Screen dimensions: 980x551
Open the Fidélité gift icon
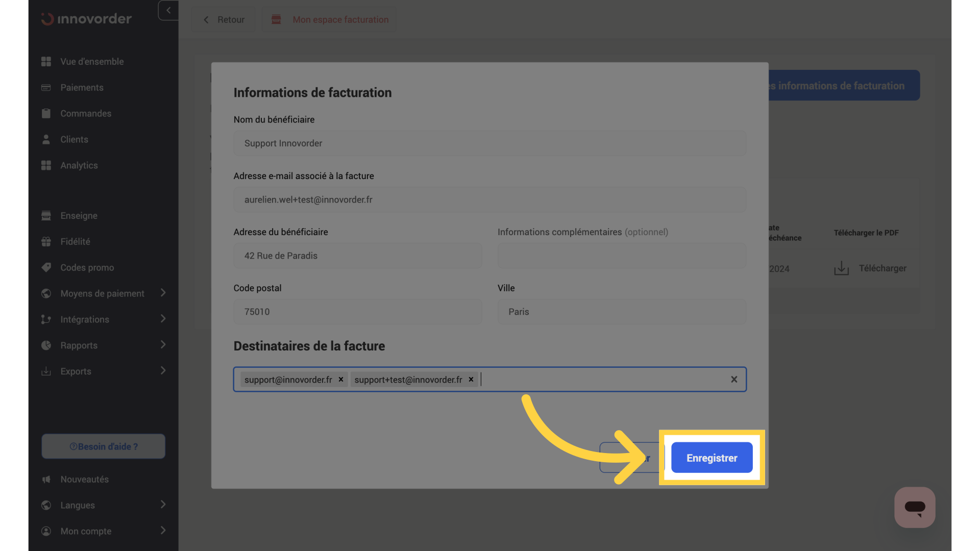click(x=46, y=241)
